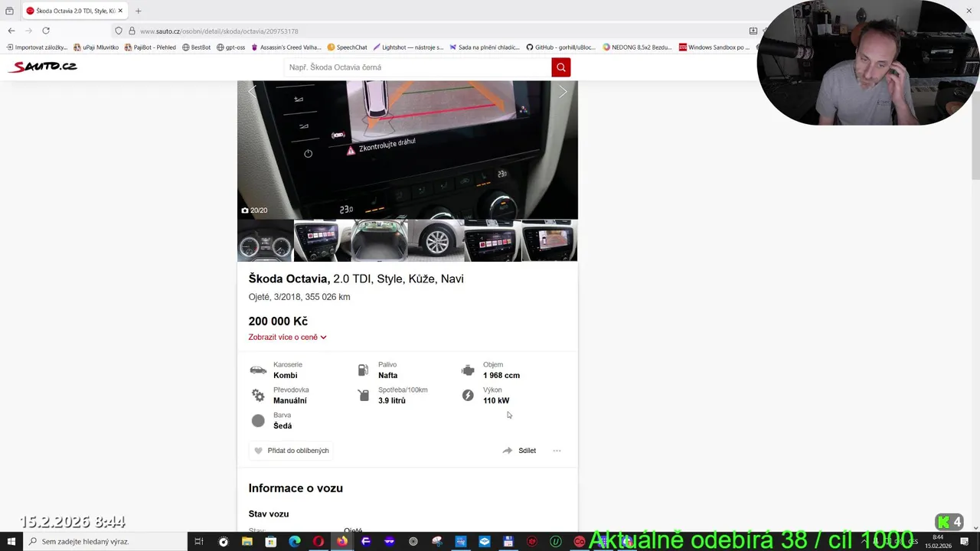
Task: Open Sada na plnění chladic bookmark
Action: click(485, 47)
